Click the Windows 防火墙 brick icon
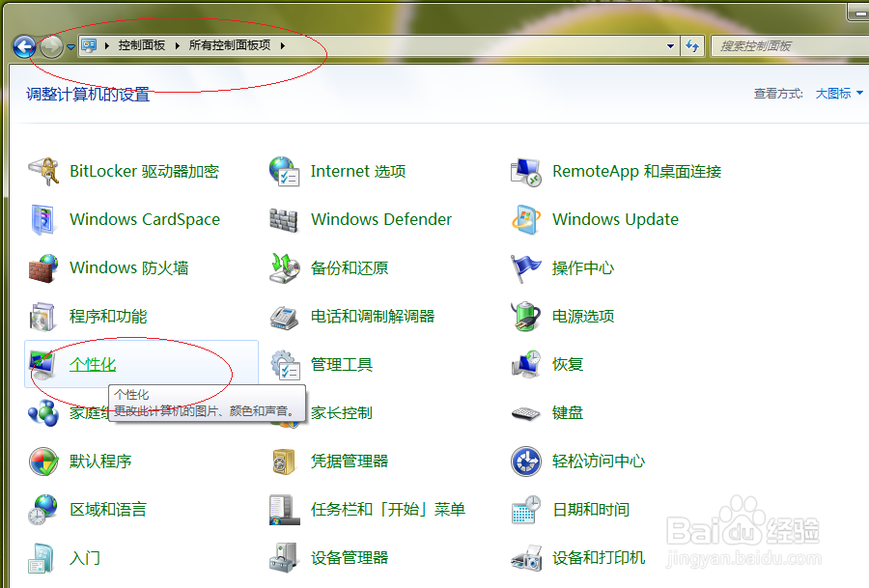 (43, 268)
